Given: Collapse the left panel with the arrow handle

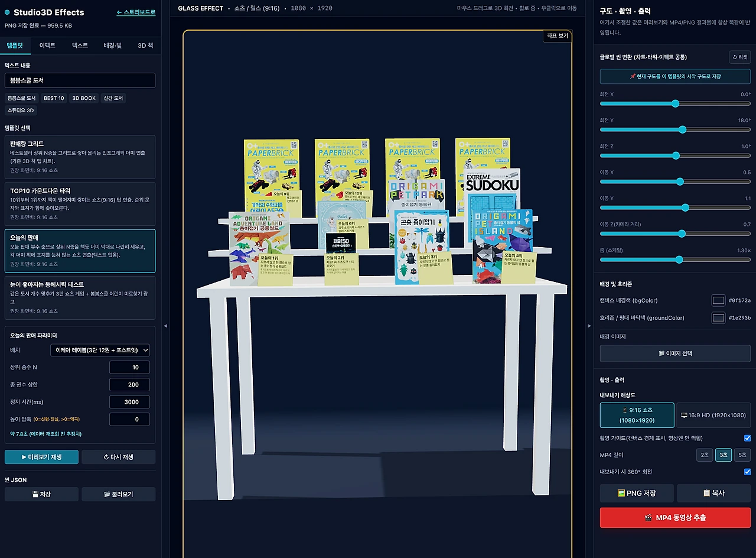Looking at the screenshot, I should click(x=165, y=326).
